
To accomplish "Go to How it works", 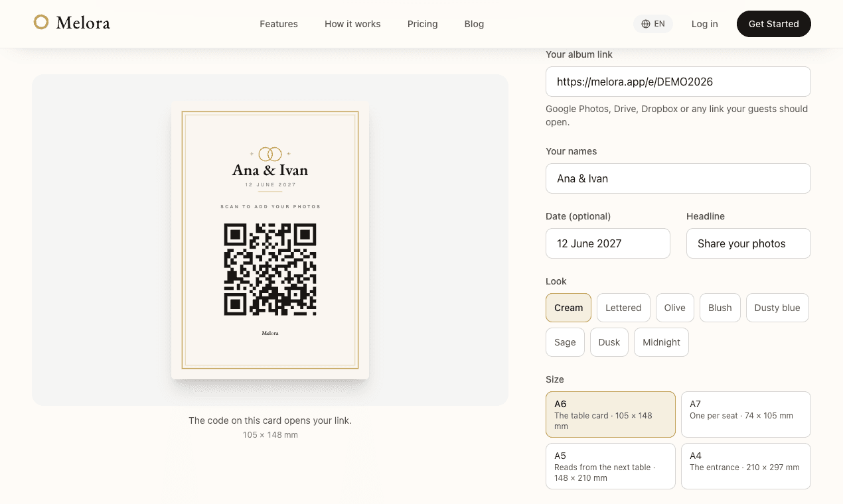I will [352, 24].
